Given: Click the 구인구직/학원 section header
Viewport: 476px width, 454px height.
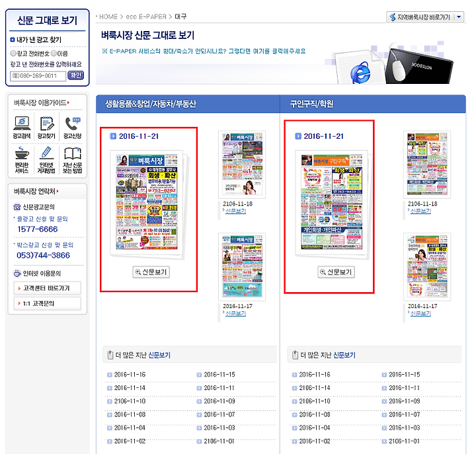Looking at the screenshot, I should tap(311, 104).
